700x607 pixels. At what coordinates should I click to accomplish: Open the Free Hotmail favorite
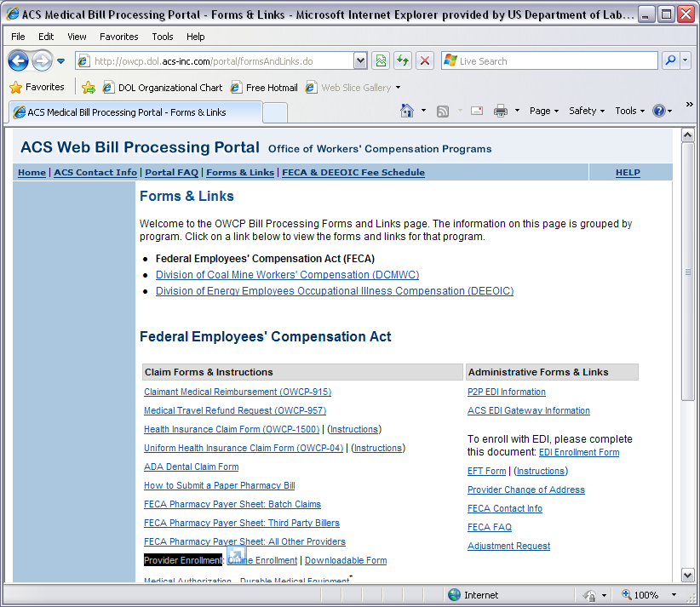click(x=264, y=88)
